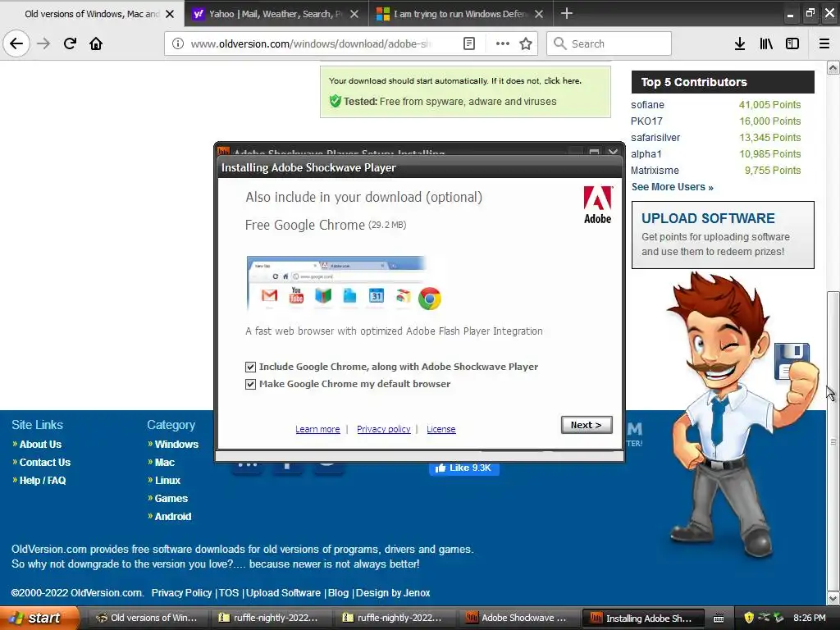This screenshot has width=840, height=630.
Task: Click the Contact Us footer link
Action: pos(45,463)
